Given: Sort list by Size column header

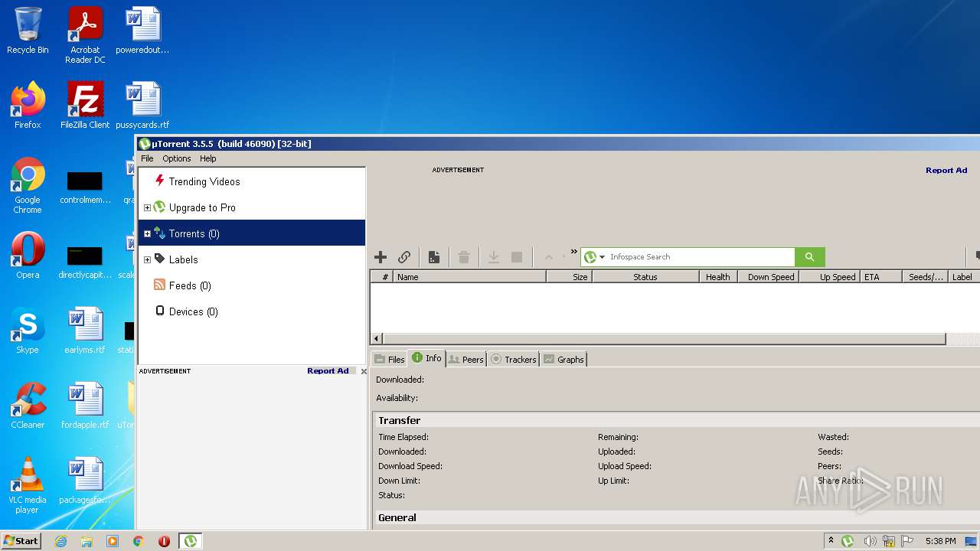Looking at the screenshot, I should point(569,277).
